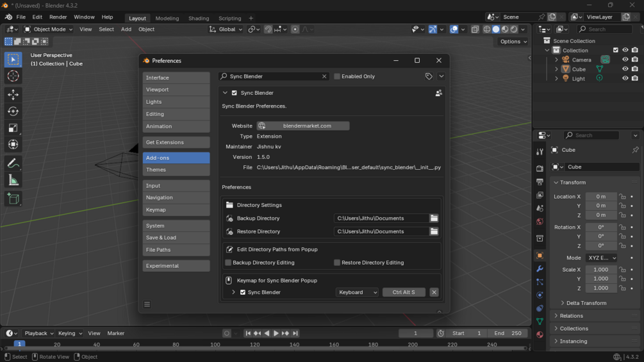644x362 pixels.
Task: Enable Restore Directory Editing checkbox
Action: [x=337, y=263]
